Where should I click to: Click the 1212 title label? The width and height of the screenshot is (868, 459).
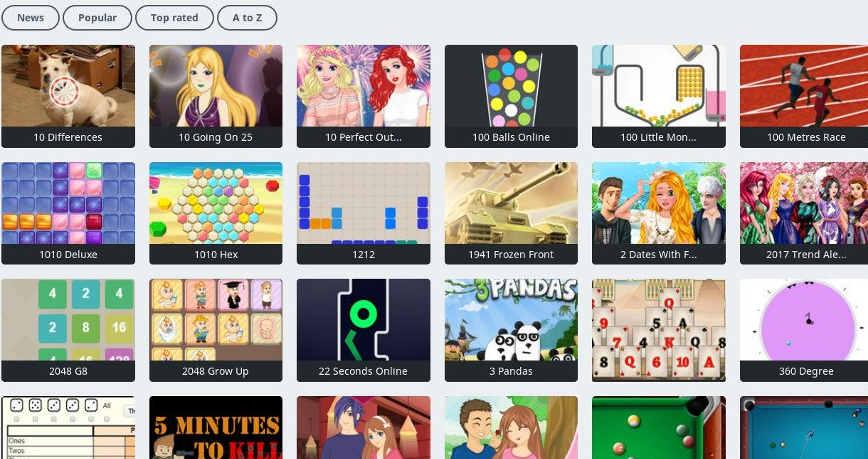363,255
